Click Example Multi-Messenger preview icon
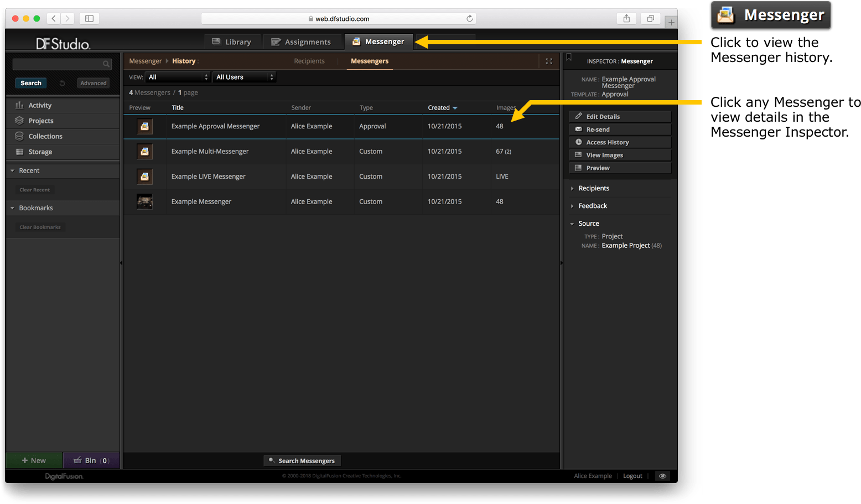This screenshot has height=504, width=861. [144, 151]
